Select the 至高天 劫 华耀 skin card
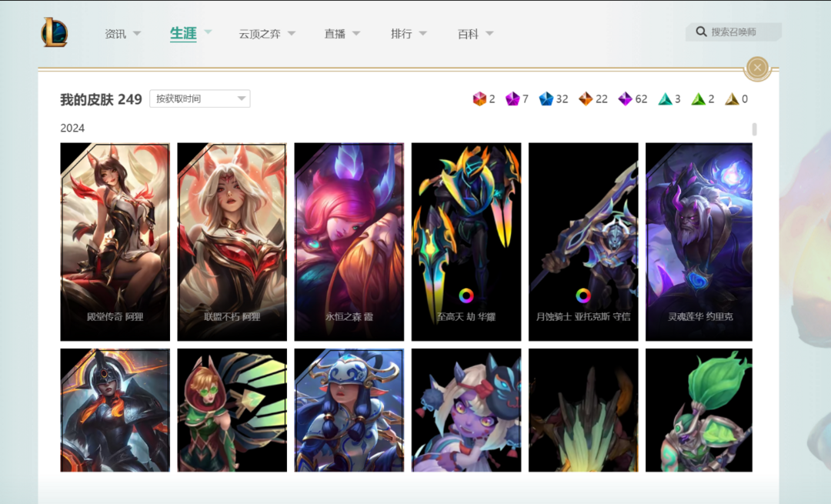This screenshot has width=831, height=504. point(466,242)
